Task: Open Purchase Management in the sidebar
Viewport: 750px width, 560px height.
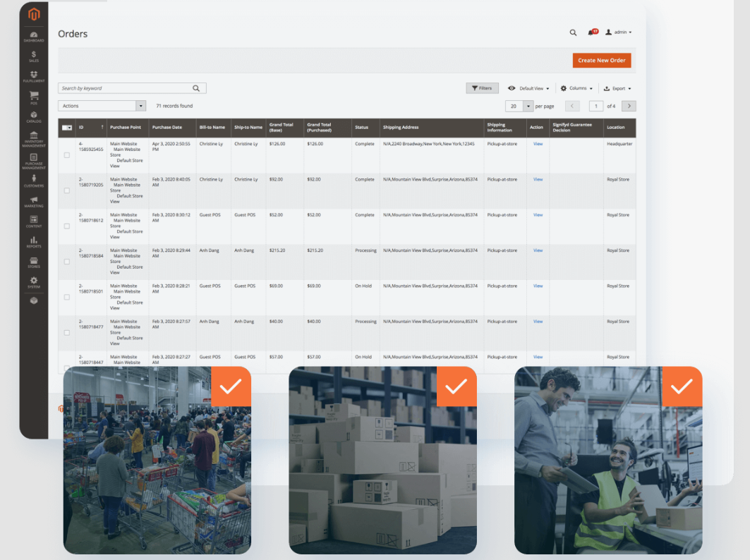Action: coord(33,162)
